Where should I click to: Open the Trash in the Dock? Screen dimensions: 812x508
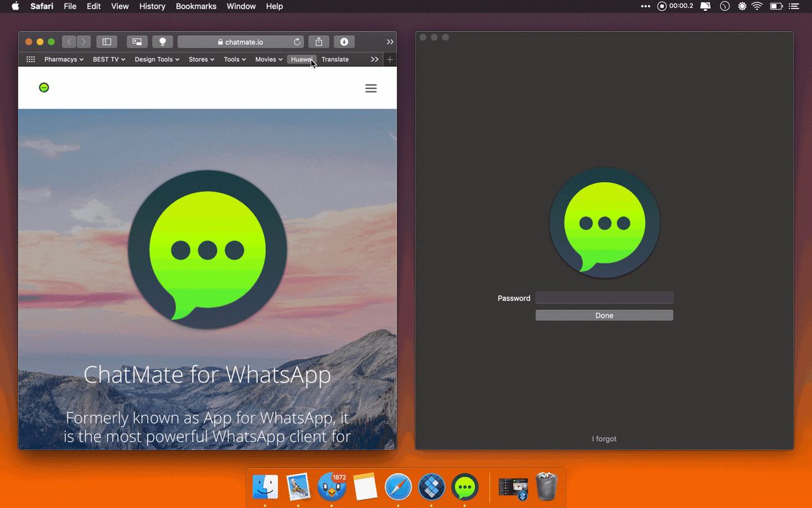(x=546, y=486)
